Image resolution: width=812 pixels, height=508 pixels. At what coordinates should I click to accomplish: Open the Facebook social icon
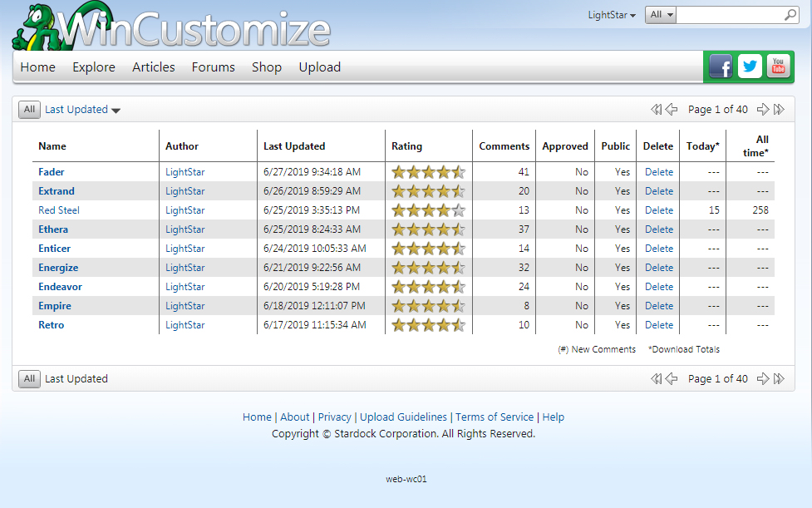pos(721,67)
